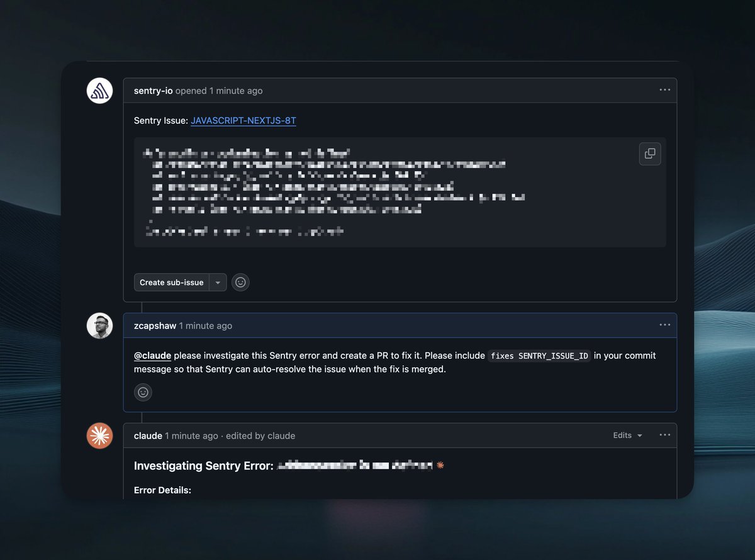Click the Create sub-issue button

(x=172, y=283)
